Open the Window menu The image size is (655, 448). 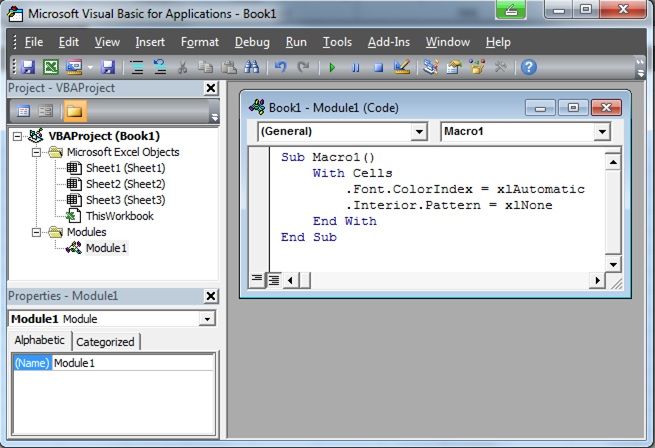448,42
